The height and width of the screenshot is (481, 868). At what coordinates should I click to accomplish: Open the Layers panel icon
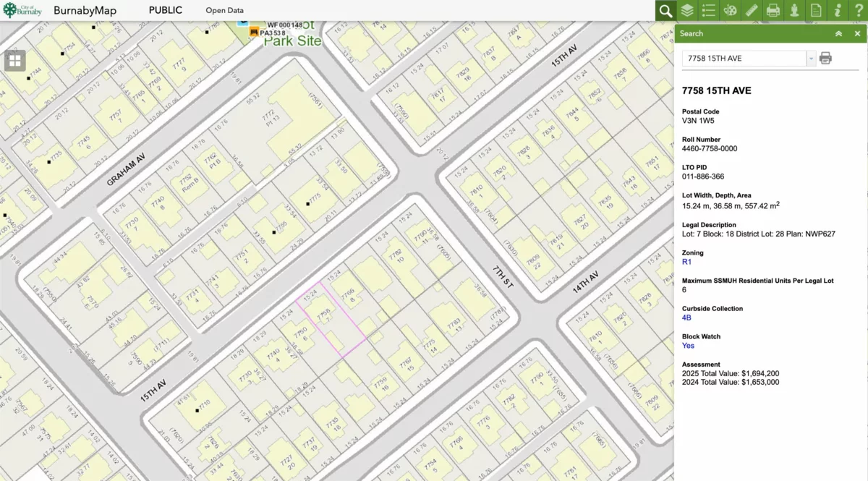687,11
